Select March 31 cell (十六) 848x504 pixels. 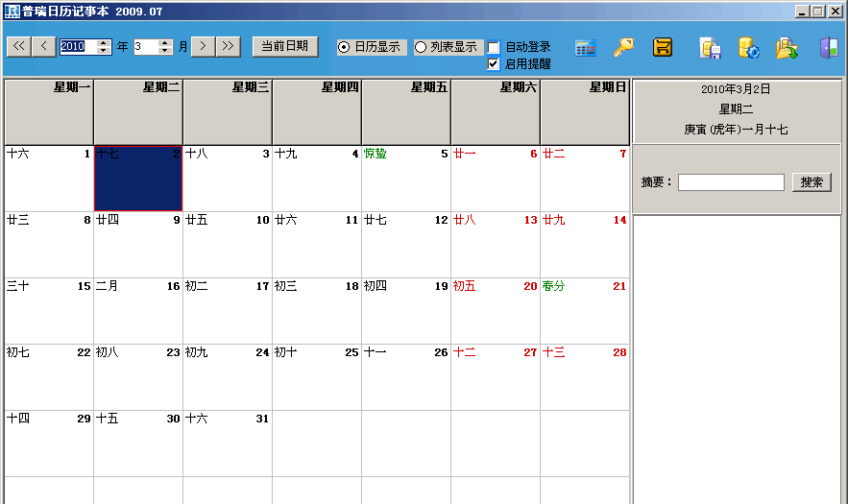click(x=228, y=444)
